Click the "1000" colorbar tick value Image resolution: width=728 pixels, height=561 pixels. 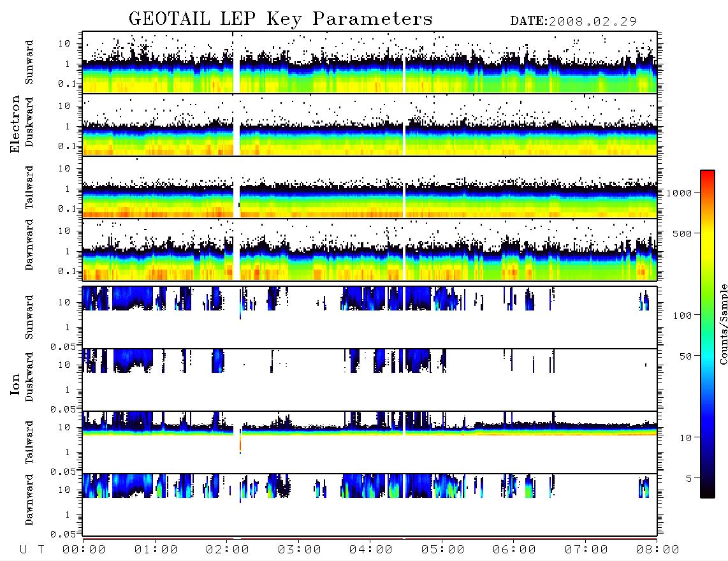[679, 193]
